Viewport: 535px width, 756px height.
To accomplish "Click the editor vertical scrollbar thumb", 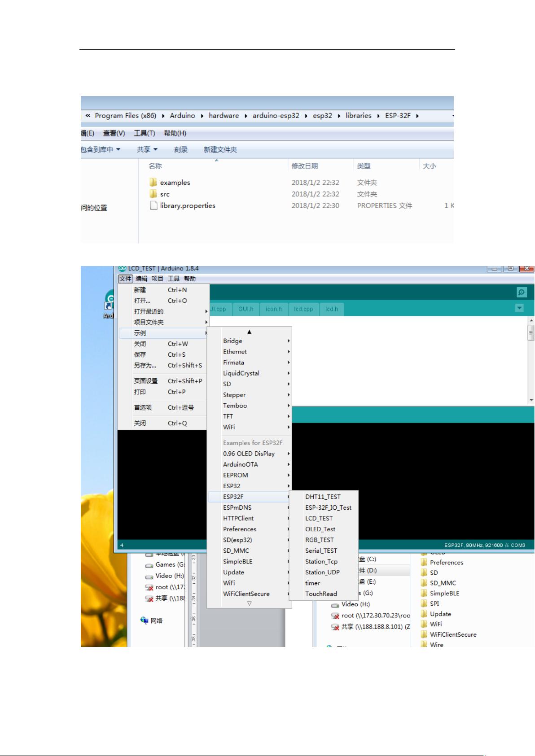I will click(531, 334).
